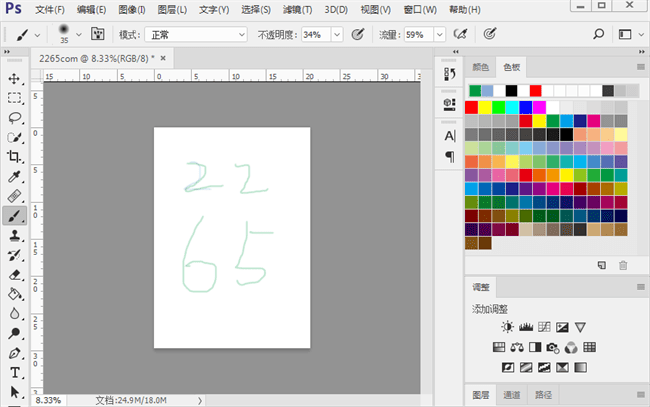Add a Color Balance adjustment
650x407 pixels.
517,347
